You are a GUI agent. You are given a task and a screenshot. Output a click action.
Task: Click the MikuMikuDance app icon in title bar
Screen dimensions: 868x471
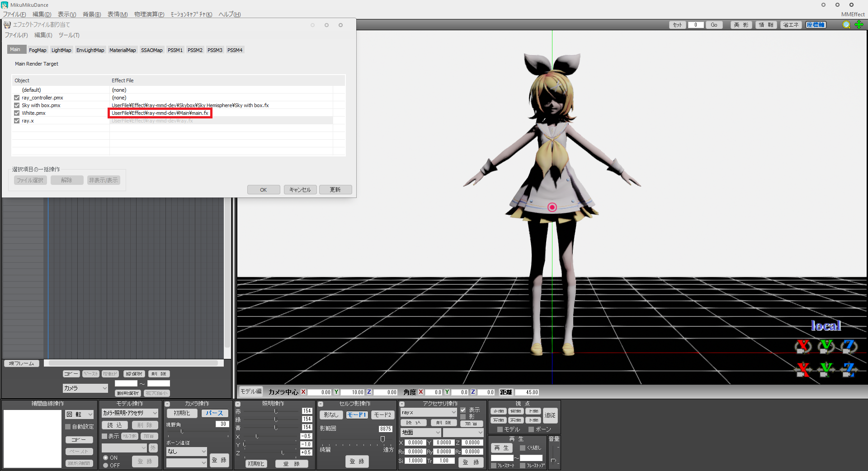(x=5, y=5)
